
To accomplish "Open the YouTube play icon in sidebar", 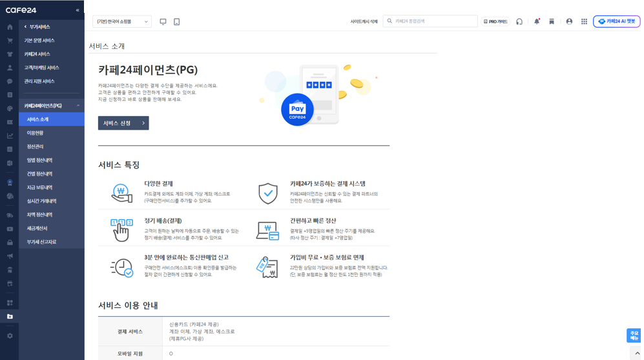I will pyautogui.click(x=10, y=229).
